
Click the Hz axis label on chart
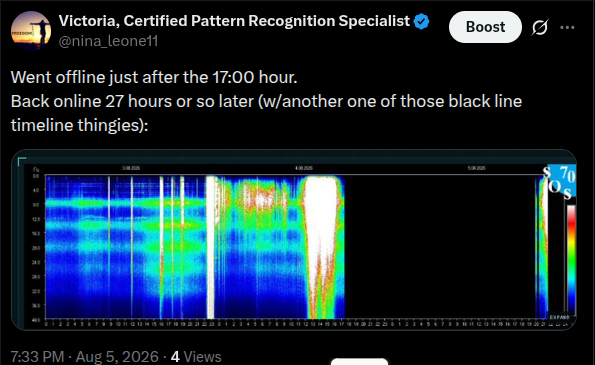(36, 170)
